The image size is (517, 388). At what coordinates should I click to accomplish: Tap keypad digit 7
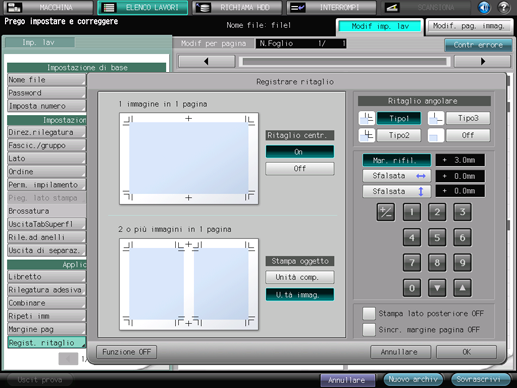coord(412,263)
